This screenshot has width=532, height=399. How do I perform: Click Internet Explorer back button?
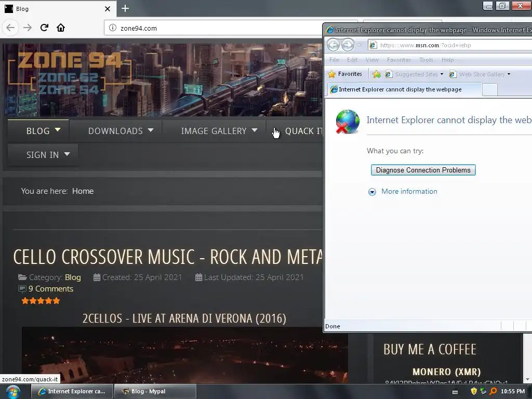tap(333, 45)
